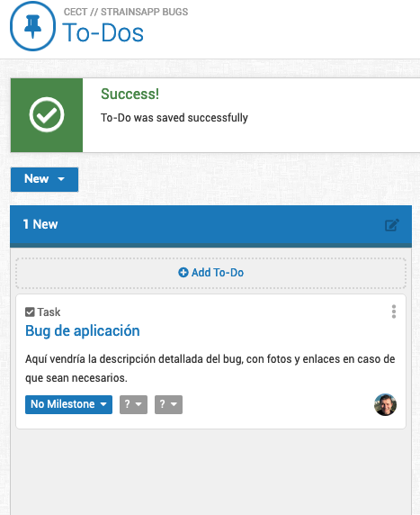Click the Success! heading text

pos(130,95)
